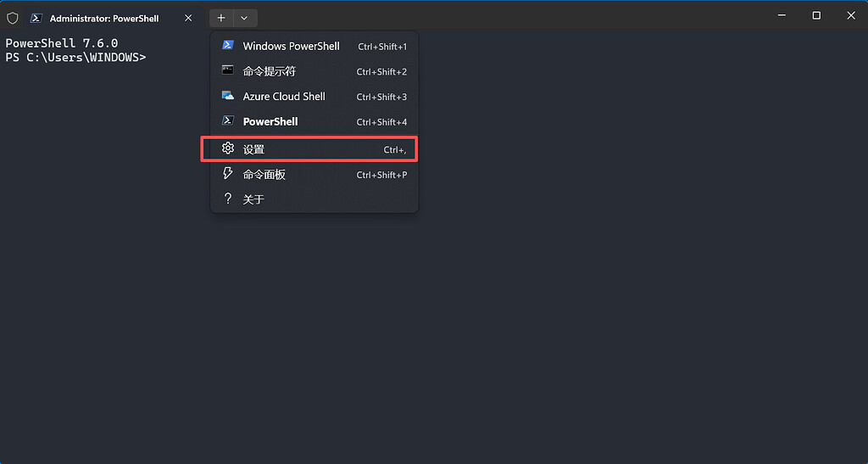Click the Azure Cloud Shell cloud icon
This screenshot has height=464, width=868.
[227, 95]
